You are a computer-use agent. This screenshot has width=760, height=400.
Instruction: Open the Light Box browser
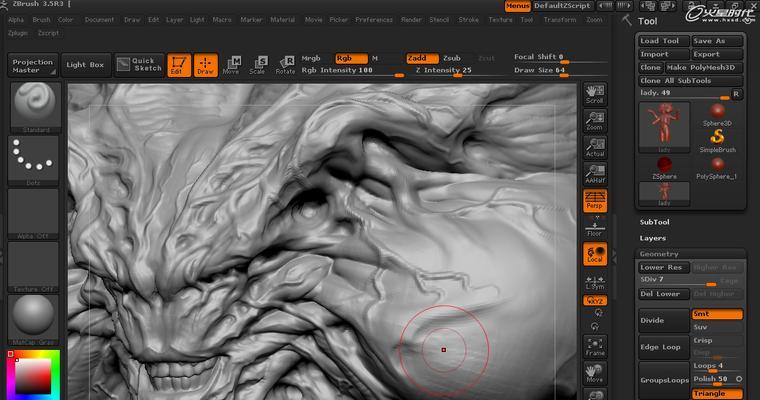(85, 65)
